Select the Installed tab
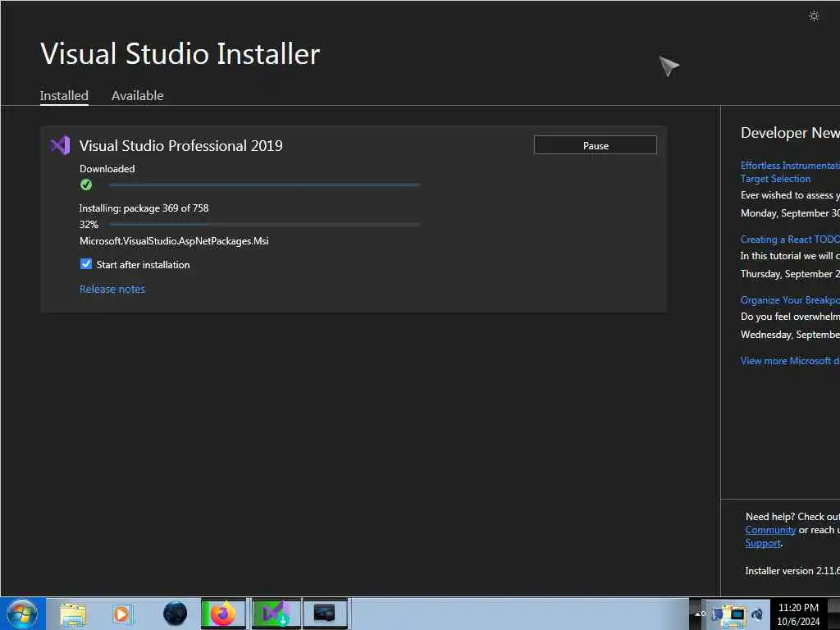840x630 pixels. coord(64,96)
